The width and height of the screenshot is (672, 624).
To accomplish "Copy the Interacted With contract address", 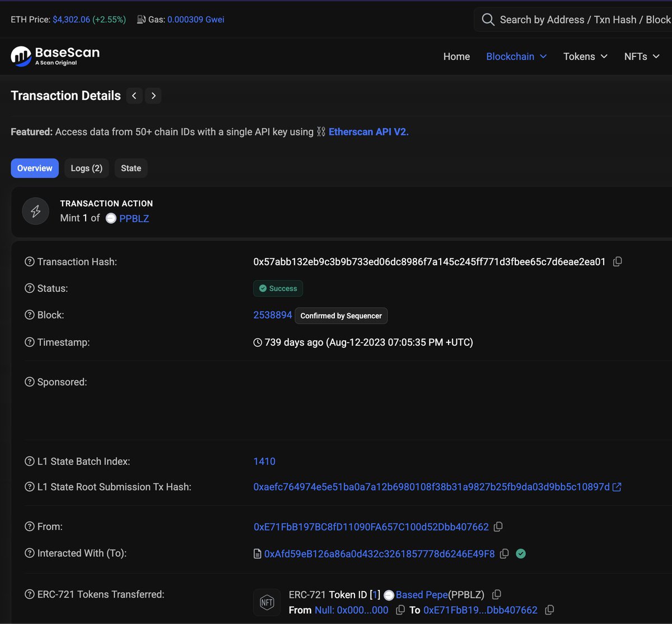I will point(504,553).
